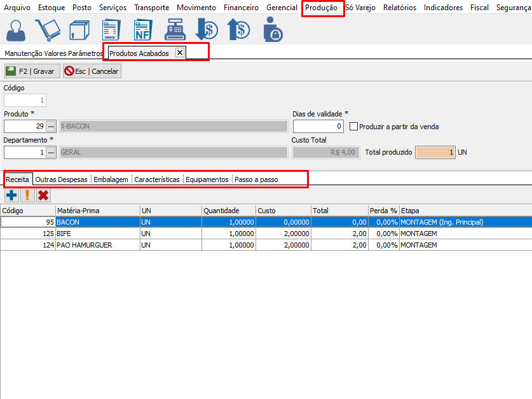Open the NF fiscal note icon
The height and width of the screenshot is (399, 532).
click(142, 30)
